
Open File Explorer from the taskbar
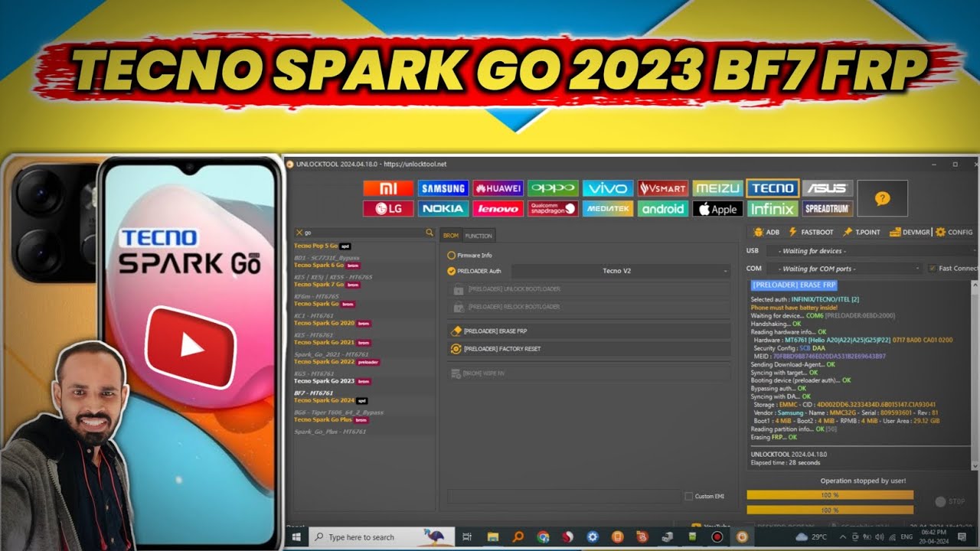pos(493,537)
